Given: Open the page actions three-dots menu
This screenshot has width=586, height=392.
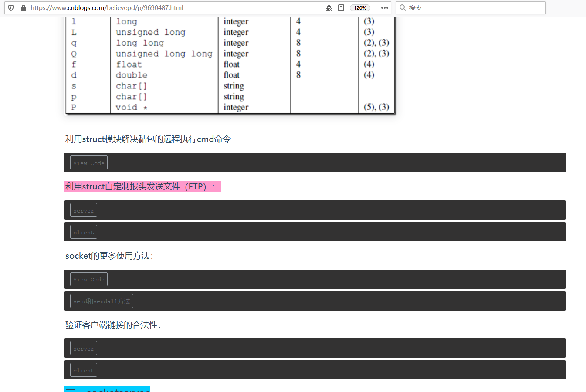Looking at the screenshot, I should pyautogui.click(x=385, y=8).
